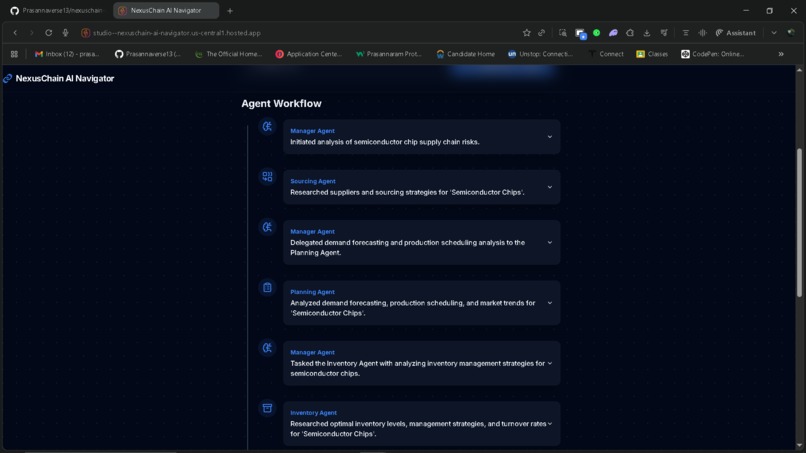Image resolution: width=806 pixels, height=453 pixels.
Task: Click the Inventory Agent archive box icon
Action: click(267, 408)
